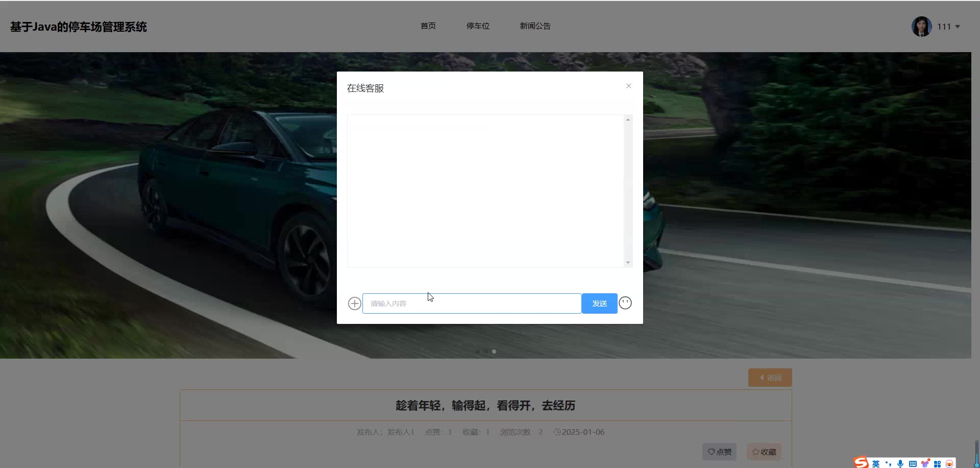The height and width of the screenshot is (468, 980).
Task: Click the 返回 back button
Action: tap(770, 378)
